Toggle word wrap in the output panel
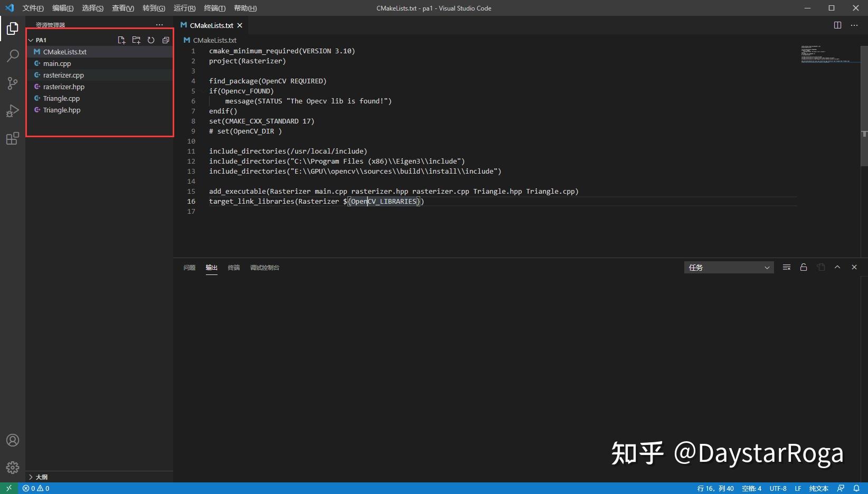 point(820,267)
